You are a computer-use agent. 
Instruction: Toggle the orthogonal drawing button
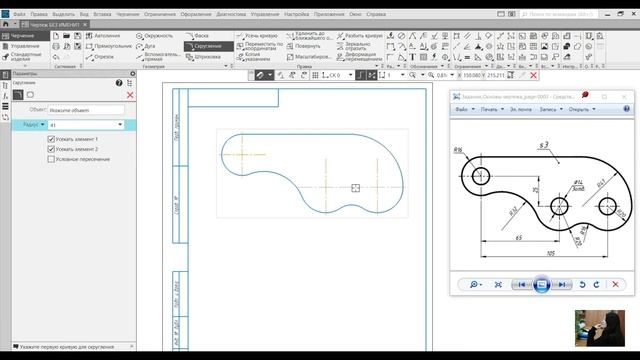(360, 75)
